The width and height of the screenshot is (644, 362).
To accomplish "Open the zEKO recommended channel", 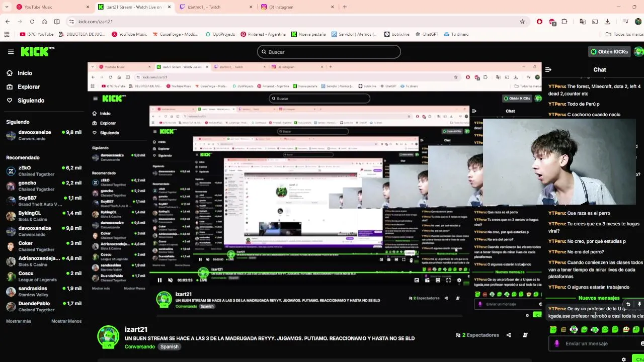I will click(43, 170).
